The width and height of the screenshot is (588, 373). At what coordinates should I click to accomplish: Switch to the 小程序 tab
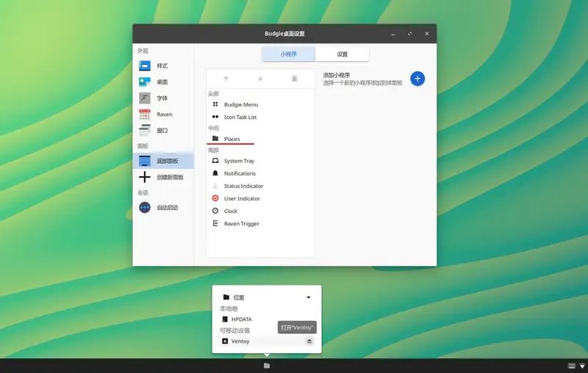coord(288,54)
